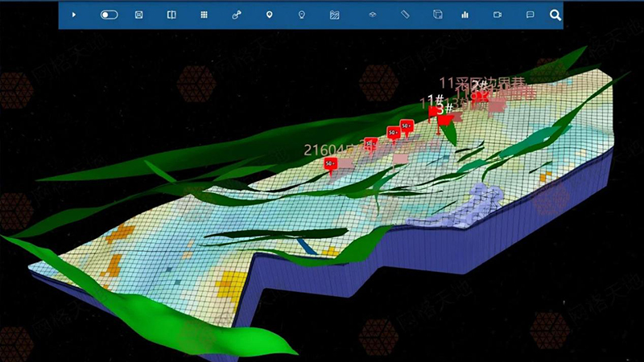The width and height of the screenshot is (644, 362).
Task: Click the magnifying glass search icon
Action: pos(555,15)
